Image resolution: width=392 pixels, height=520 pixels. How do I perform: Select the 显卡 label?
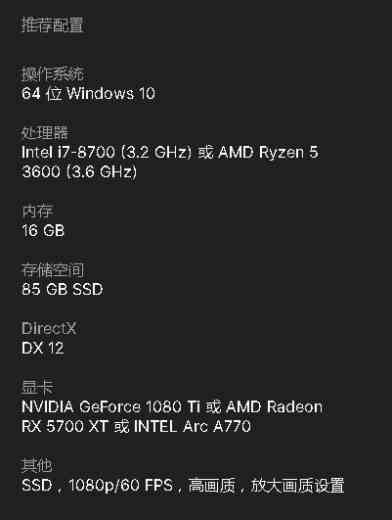tap(37, 387)
